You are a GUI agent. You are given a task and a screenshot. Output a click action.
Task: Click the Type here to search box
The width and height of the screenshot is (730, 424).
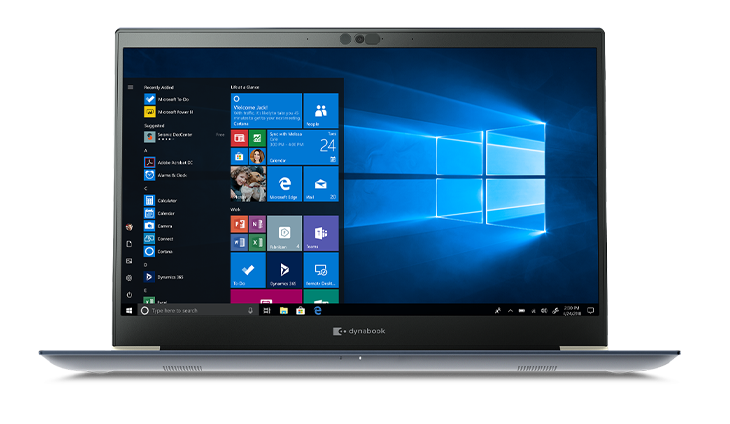tap(198, 310)
